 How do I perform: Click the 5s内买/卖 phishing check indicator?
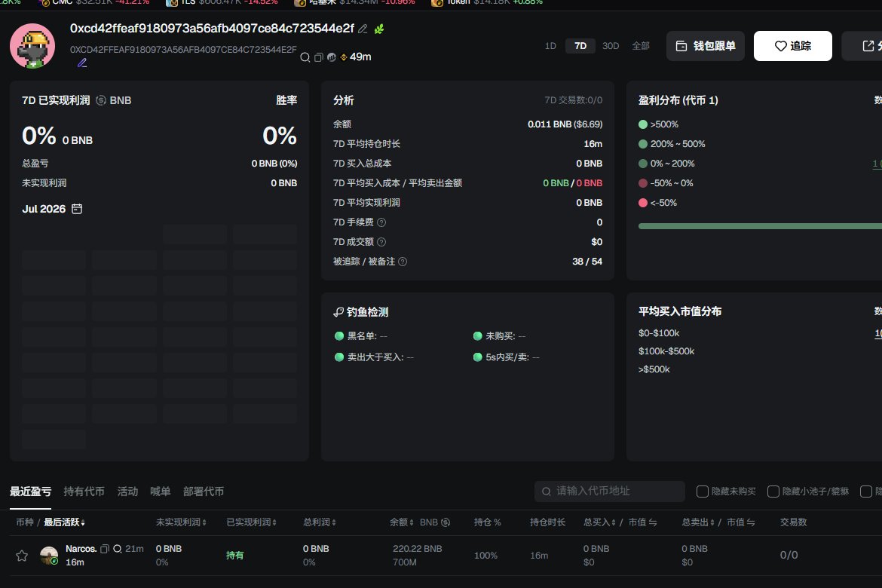coord(478,357)
